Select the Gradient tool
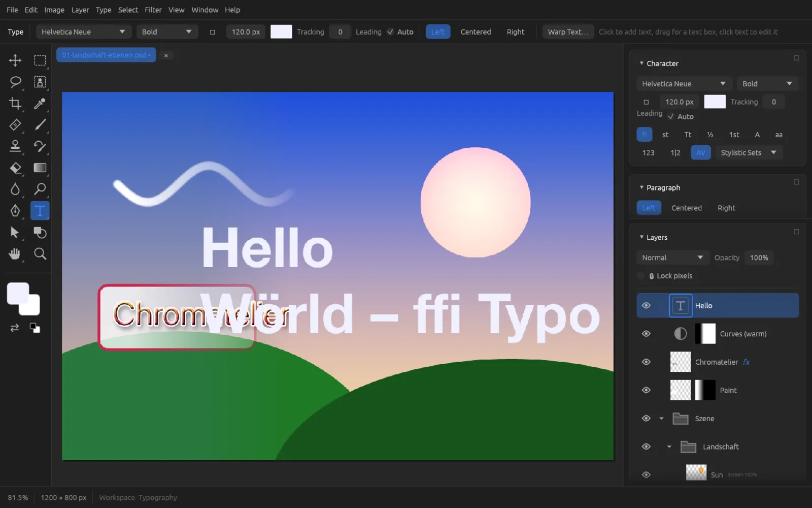 coord(40,168)
